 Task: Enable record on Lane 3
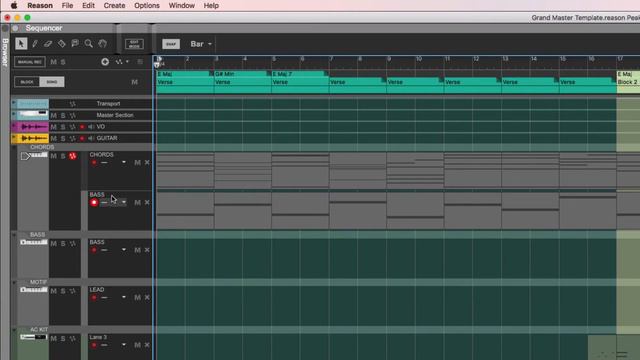[94, 345]
